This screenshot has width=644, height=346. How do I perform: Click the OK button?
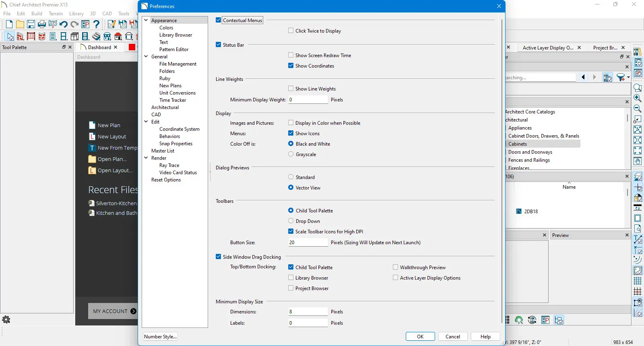420,337
